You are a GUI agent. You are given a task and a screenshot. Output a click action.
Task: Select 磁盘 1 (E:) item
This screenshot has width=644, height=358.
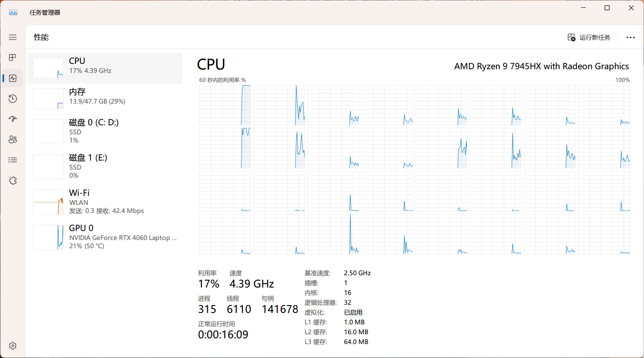(105, 167)
